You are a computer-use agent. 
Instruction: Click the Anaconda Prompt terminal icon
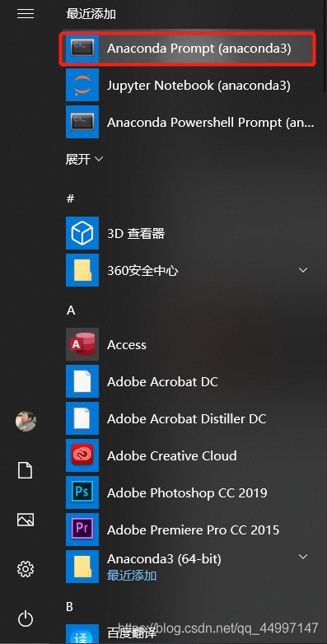[82, 49]
